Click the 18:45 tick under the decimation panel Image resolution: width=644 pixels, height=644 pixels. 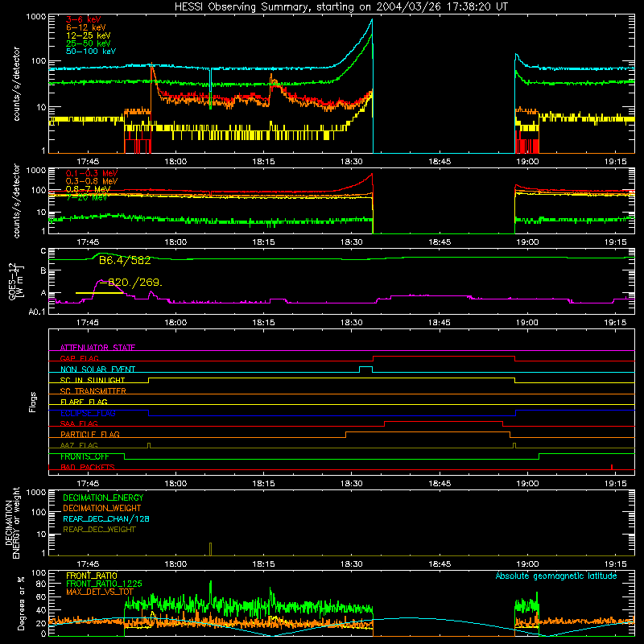click(x=440, y=564)
